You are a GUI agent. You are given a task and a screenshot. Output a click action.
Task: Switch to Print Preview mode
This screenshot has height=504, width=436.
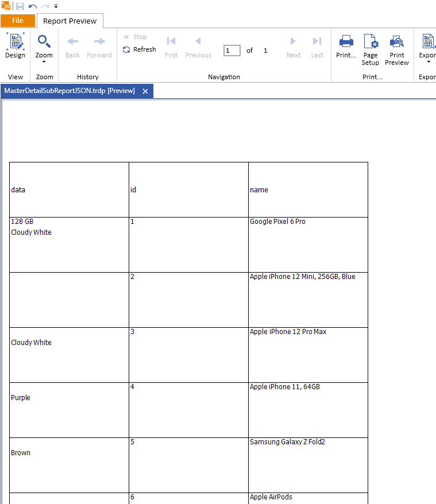point(397,50)
